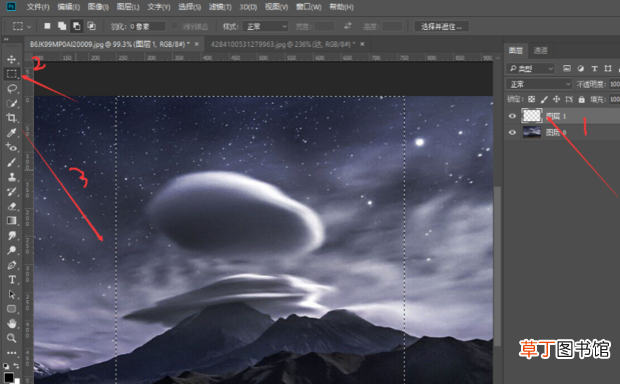Switch to 4284100531279963.jpg document tab
Screen dimensions: 620x384
pyautogui.click(x=282, y=44)
